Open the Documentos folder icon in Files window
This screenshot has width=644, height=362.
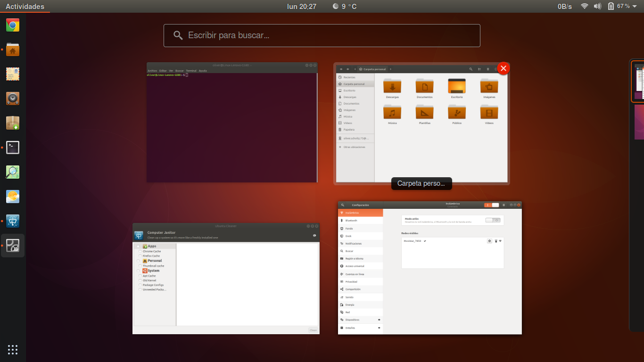[x=424, y=87]
